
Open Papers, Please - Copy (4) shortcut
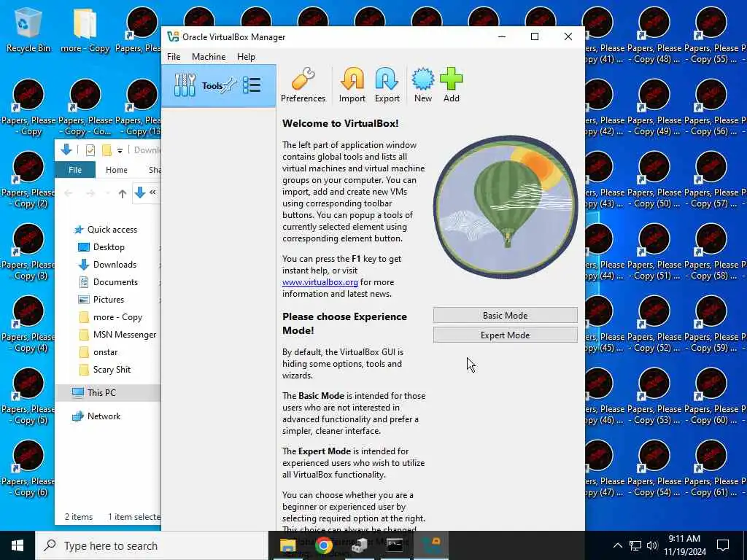point(28,324)
